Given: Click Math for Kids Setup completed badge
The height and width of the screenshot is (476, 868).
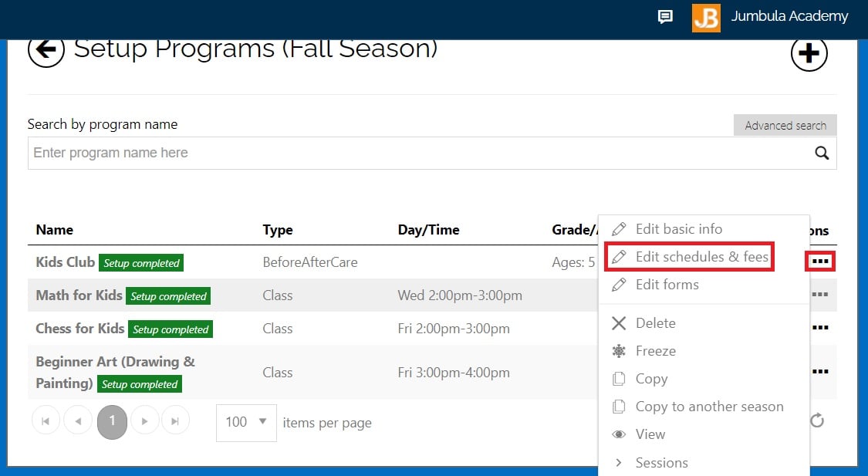Looking at the screenshot, I should (168, 296).
